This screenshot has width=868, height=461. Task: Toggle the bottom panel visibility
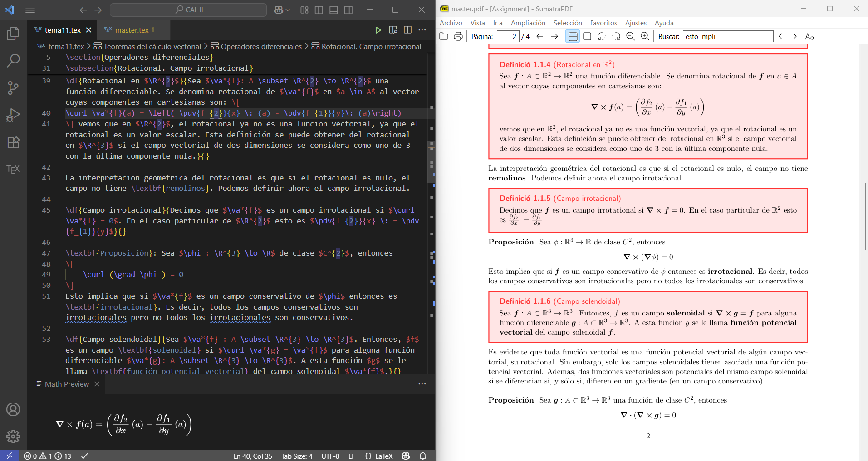click(x=333, y=10)
